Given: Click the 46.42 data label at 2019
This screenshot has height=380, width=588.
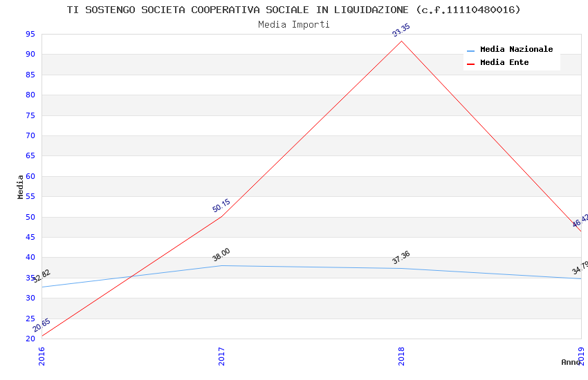Looking at the screenshot, I should pyautogui.click(x=580, y=221).
